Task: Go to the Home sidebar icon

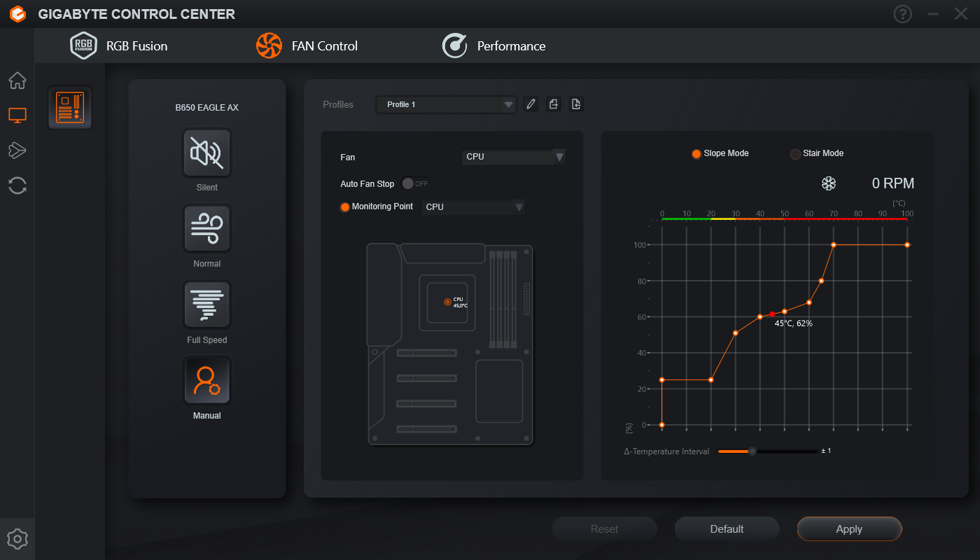Action: (17, 80)
